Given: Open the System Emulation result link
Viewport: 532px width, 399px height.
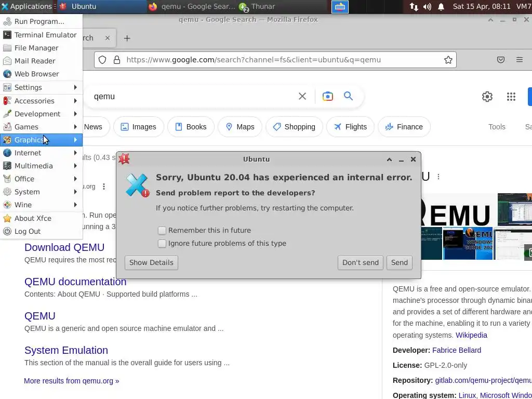Looking at the screenshot, I should tap(66, 350).
